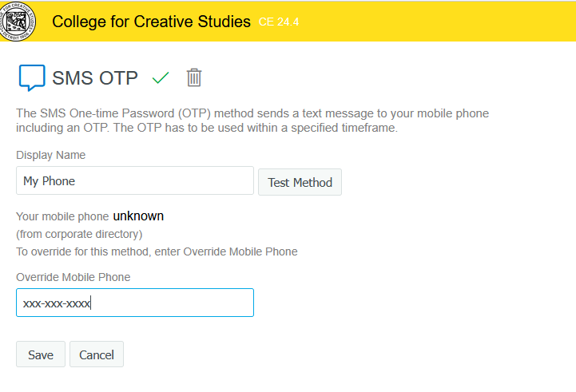Click the Display Name label
Viewport: 576px width, 392px height.
click(x=50, y=155)
